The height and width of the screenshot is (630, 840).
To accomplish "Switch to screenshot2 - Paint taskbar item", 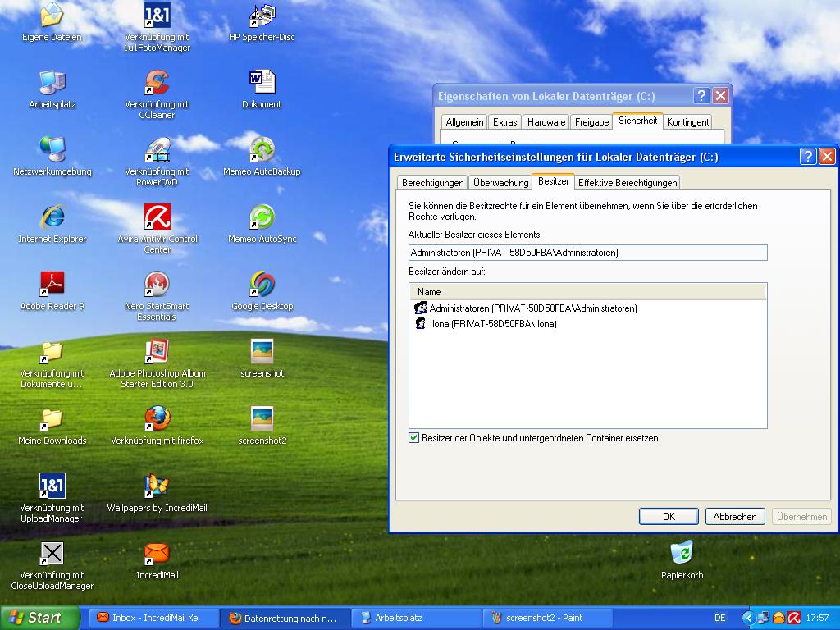I will tap(547, 618).
